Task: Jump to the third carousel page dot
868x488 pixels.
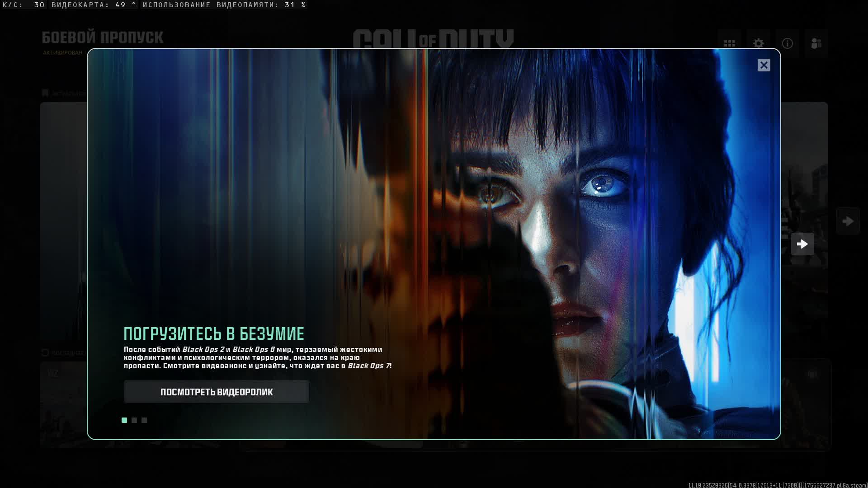Action: [x=144, y=420]
